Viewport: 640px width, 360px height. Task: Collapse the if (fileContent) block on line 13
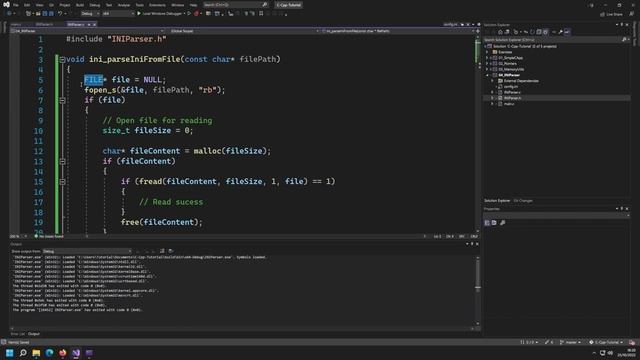tap(62, 162)
